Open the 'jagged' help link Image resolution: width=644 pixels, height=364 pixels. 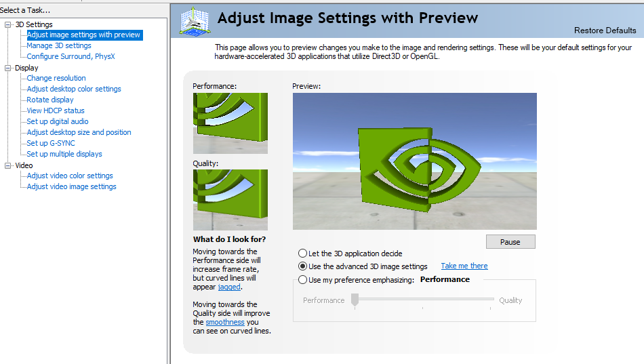[x=229, y=287]
